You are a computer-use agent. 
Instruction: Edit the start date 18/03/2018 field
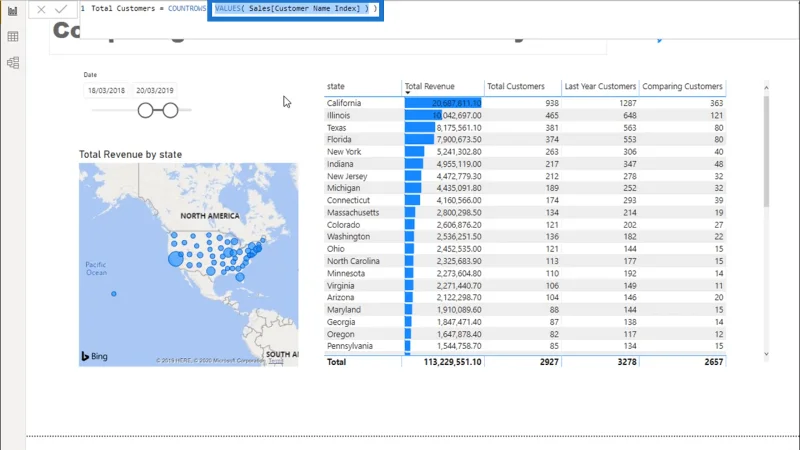(106, 90)
